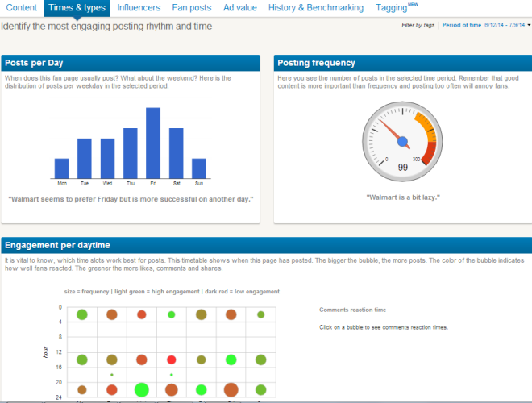Click the 6/12/14 - 7/9/14 date range
Viewport: 532px width, 403px height.
coord(503,26)
